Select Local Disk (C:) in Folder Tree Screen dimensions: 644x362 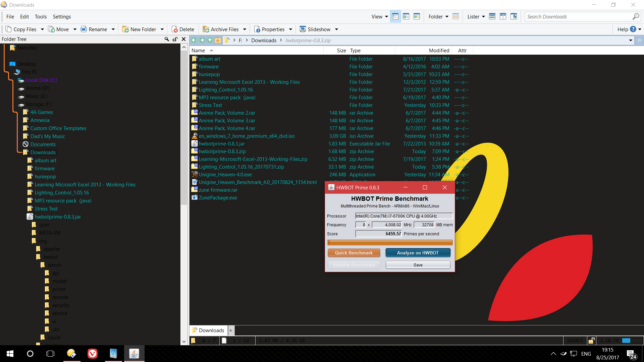pyautogui.click(x=42, y=80)
